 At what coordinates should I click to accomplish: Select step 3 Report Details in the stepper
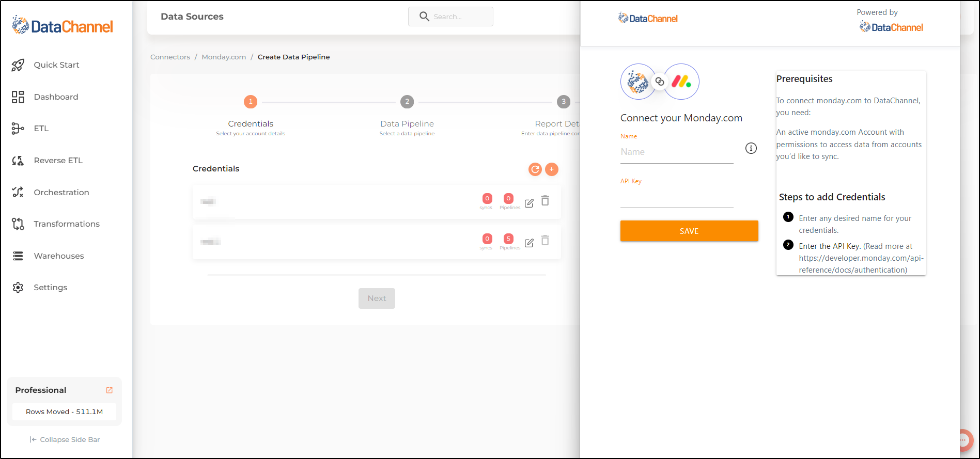[x=564, y=102]
